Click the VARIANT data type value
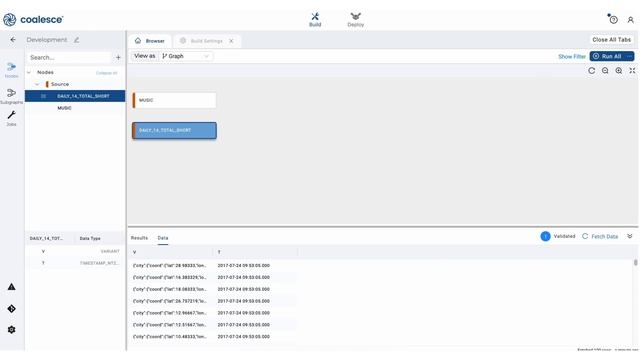This screenshot has width=640, height=360. pos(110,251)
